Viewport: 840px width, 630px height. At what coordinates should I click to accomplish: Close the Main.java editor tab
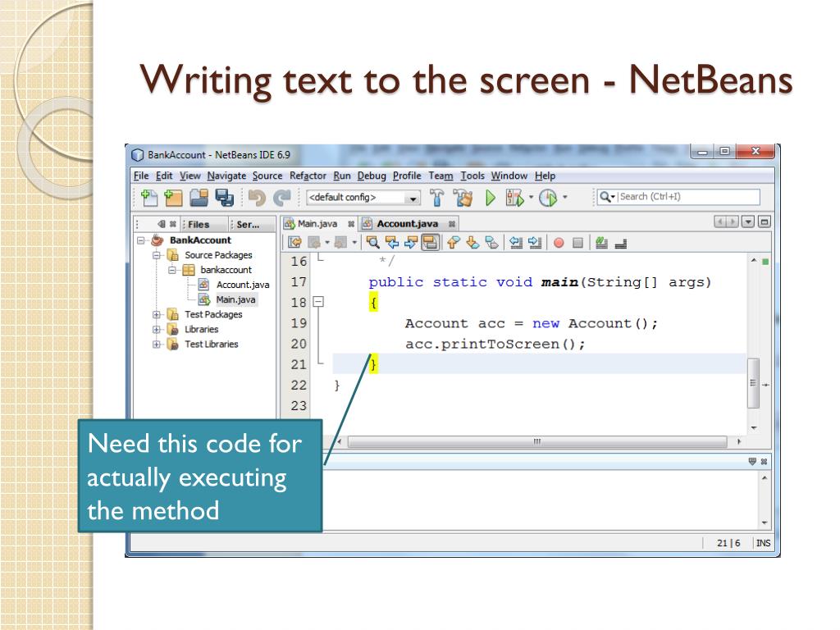[x=351, y=225]
